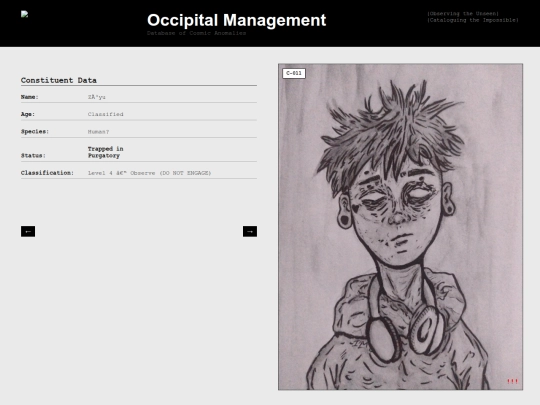This screenshot has height=405, width=540.
Task: Select the name value beside 'Name:'
Action: click(x=96, y=97)
